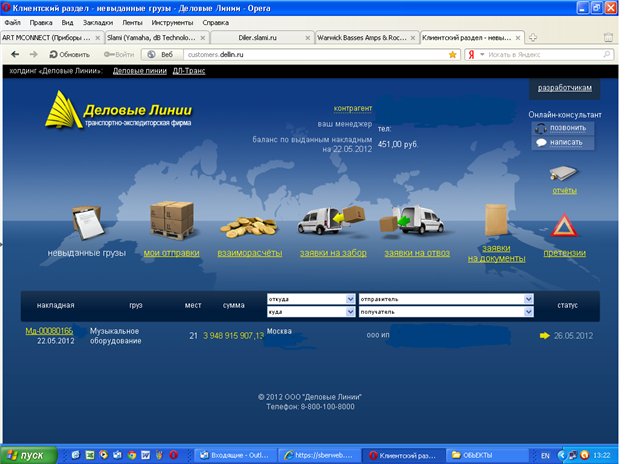
Task: Open the претензии link
Action: (564, 253)
